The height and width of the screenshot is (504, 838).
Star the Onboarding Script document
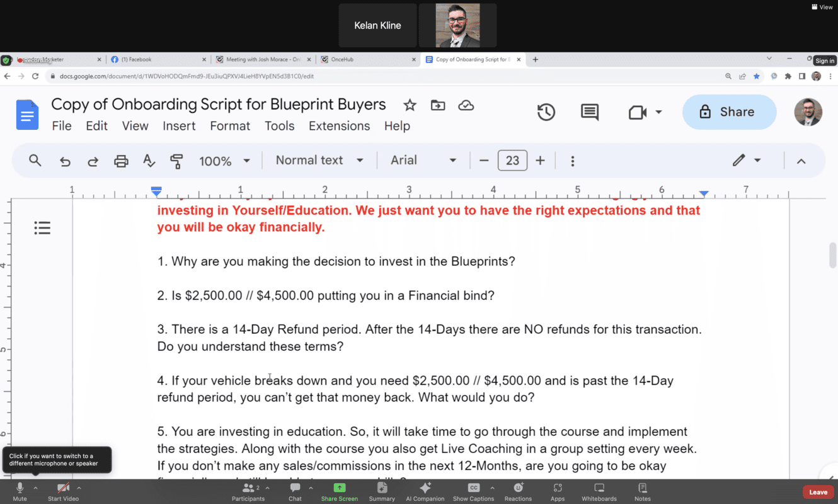[x=410, y=105]
